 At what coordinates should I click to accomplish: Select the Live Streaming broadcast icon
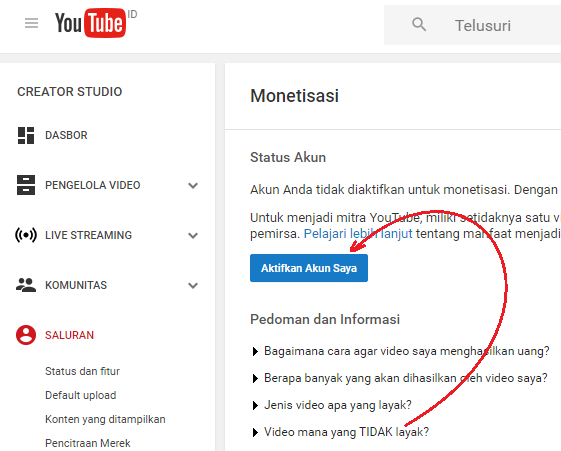[x=26, y=235]
